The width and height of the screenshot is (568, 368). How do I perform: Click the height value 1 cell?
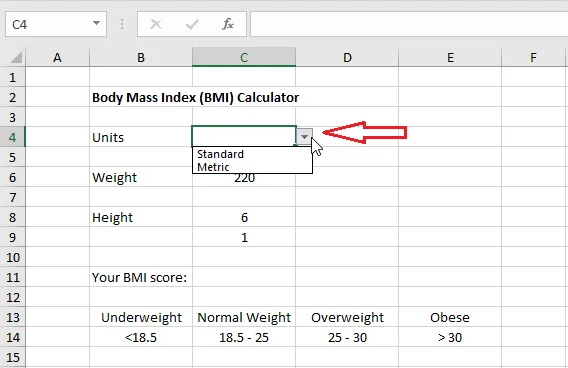pyautogui.click(x=244, y=237)
